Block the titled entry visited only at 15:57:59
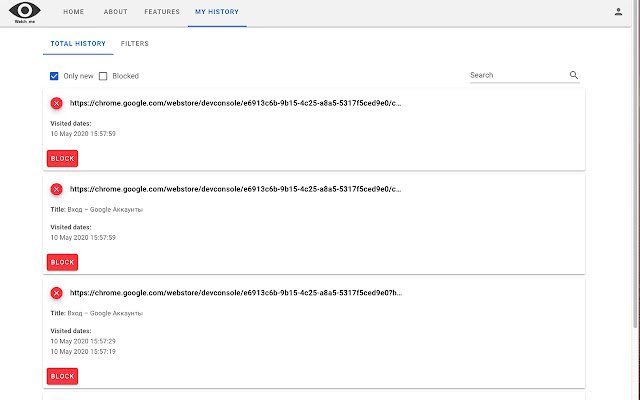 62,262
